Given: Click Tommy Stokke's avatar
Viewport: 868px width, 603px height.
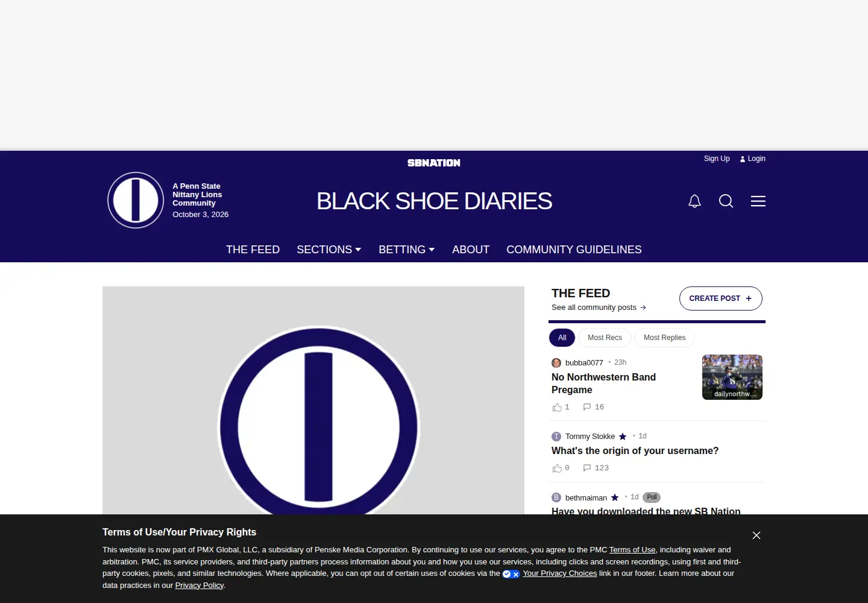Looking at the screenshot, I should 556,437.
